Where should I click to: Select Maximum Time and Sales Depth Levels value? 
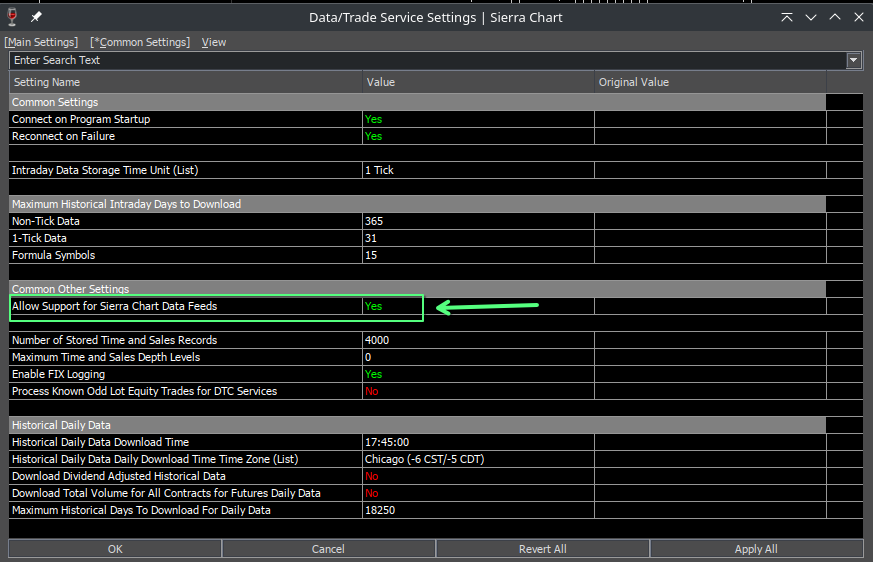click(478, 357)
